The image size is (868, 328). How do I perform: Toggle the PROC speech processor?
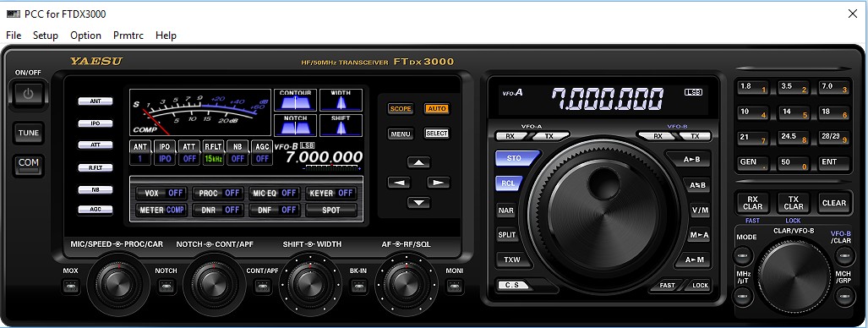click(217, 194)
